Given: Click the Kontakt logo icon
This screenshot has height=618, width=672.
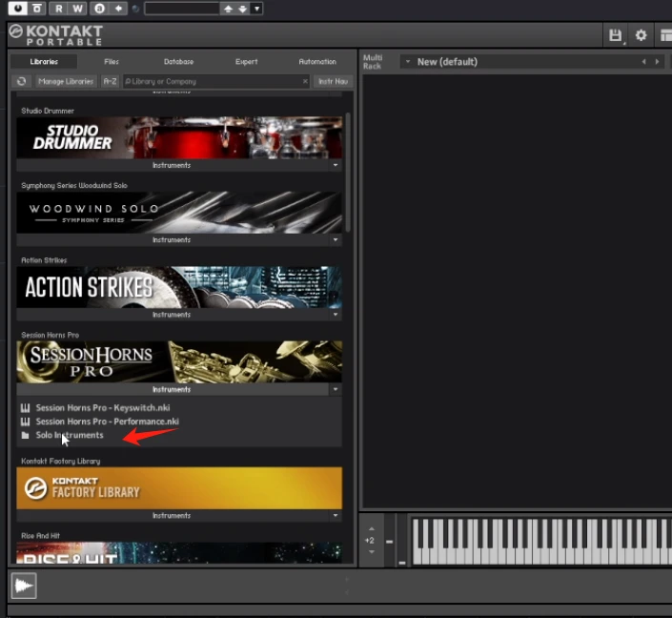Looking at the screenshot, I should [16, 31].
